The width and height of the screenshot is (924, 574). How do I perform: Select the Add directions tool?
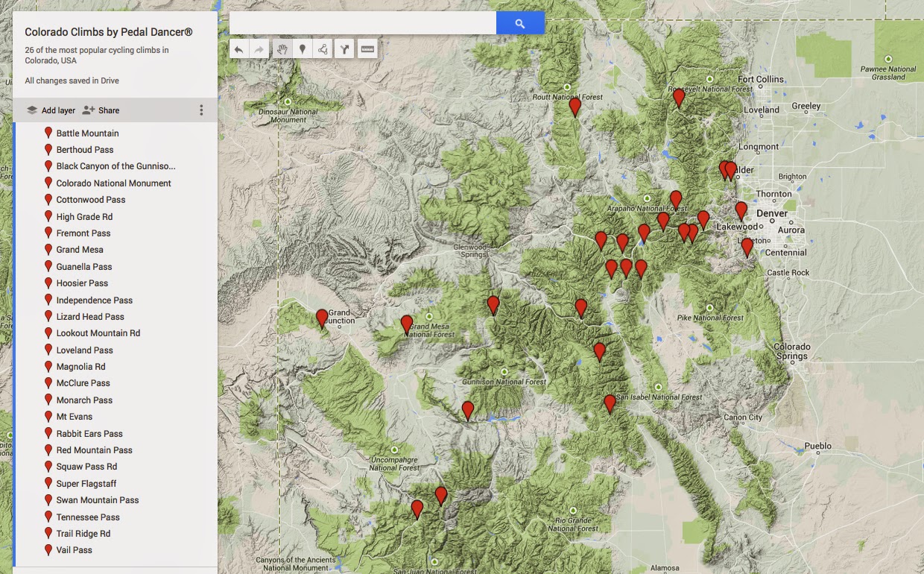[x=344, y=48]
